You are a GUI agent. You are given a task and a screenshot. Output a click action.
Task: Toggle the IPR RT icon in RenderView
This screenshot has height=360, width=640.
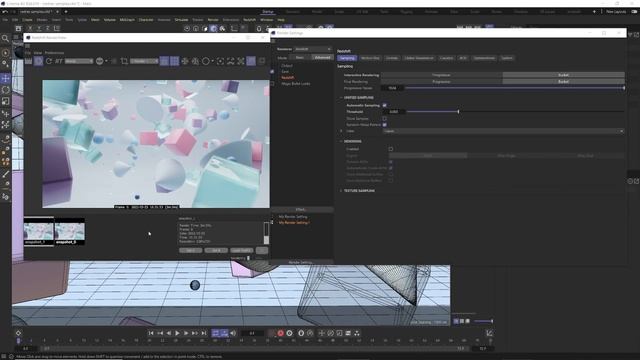pos(59,61)
